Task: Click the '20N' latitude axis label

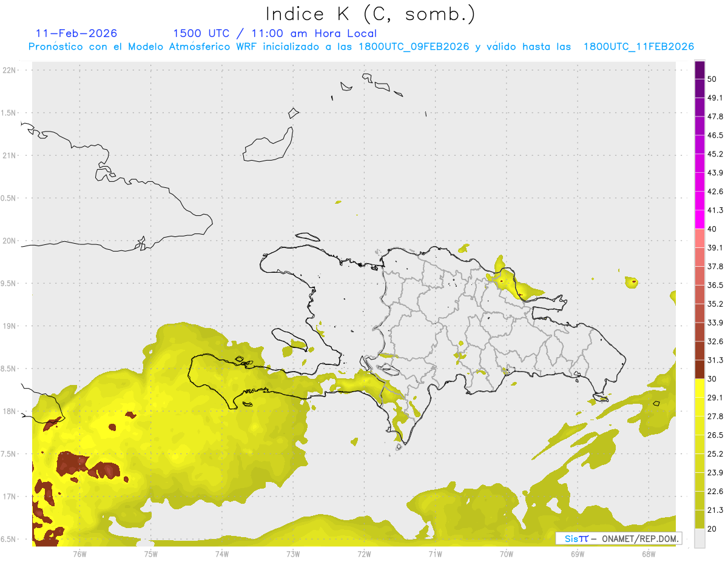Action: coord(10,241)
